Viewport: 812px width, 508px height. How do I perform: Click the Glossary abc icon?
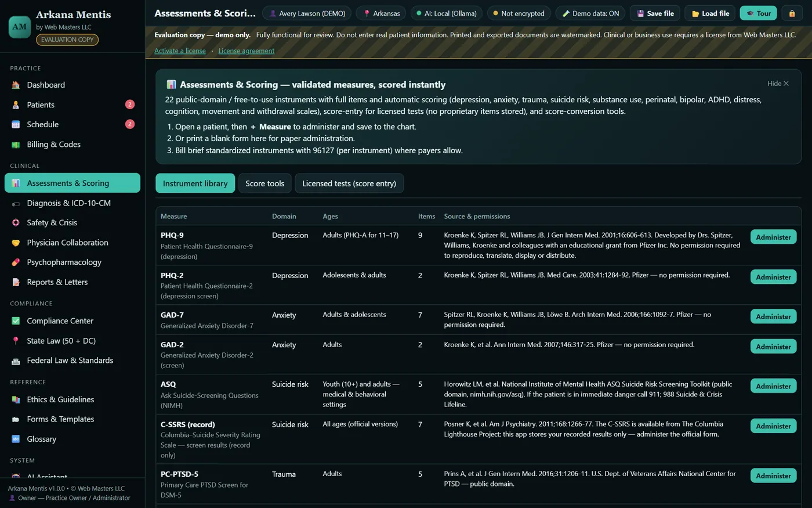pos(16,439)
